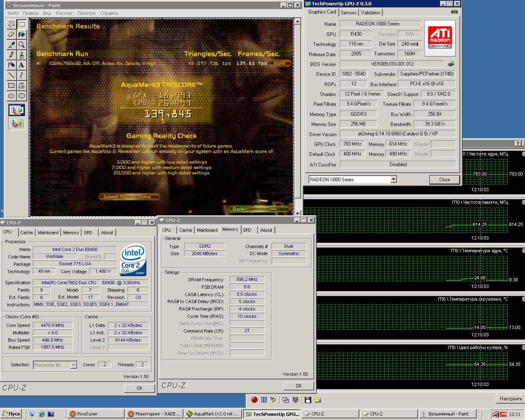Click the GPU Clock value 783 MHz
This screenshot has width=525, height=420.
point(352,144)
